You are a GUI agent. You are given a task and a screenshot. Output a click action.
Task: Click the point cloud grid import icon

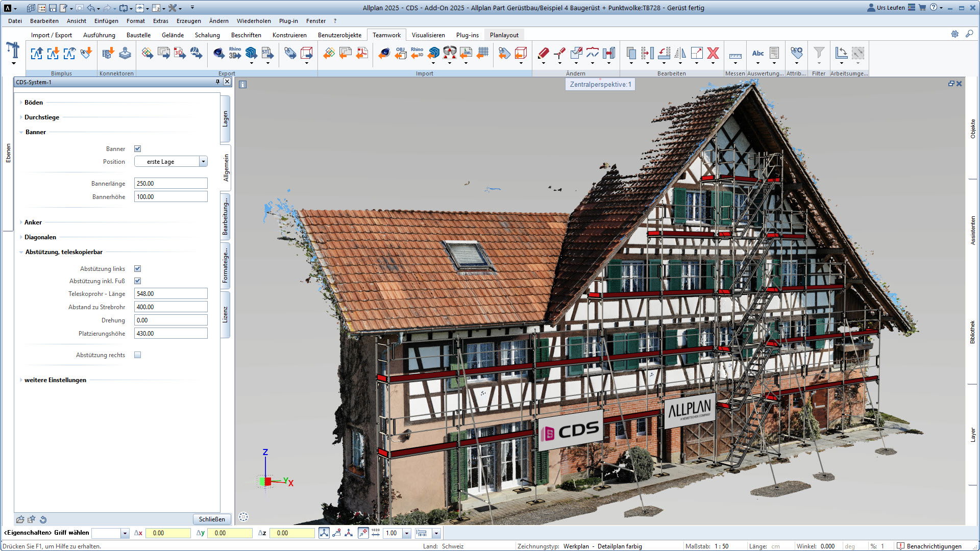pyautogui.click(x=482, y=53)
